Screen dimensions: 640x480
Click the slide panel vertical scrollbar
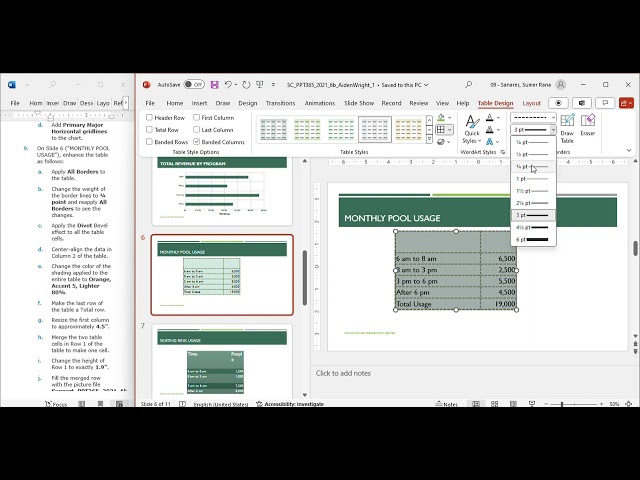tap(304, 278)
